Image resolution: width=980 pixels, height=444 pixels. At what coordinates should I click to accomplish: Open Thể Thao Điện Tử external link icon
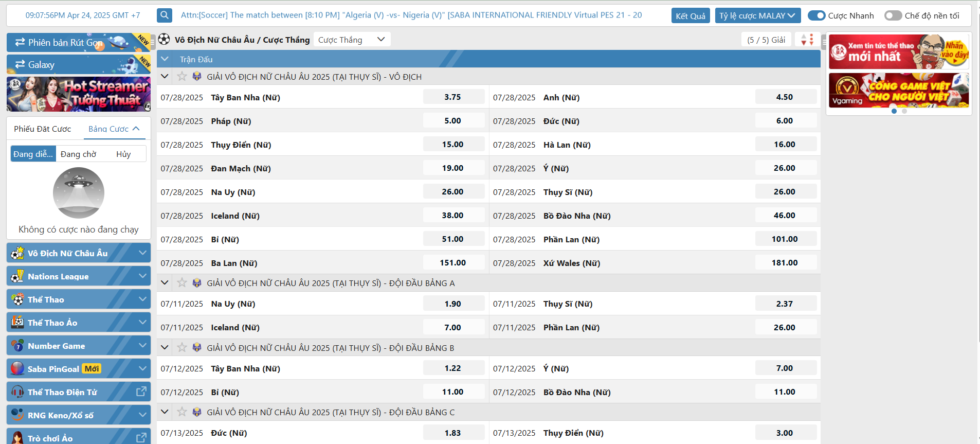[x=141, y=392]
